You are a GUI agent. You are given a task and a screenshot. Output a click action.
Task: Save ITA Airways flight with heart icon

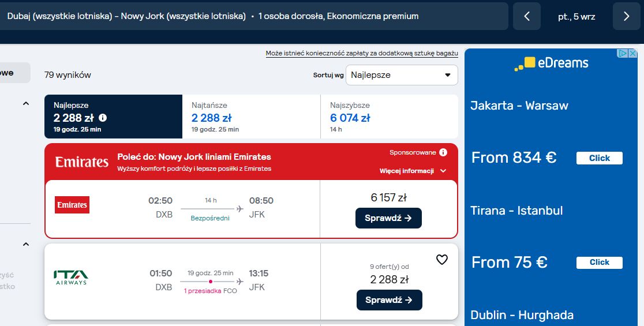441,260
